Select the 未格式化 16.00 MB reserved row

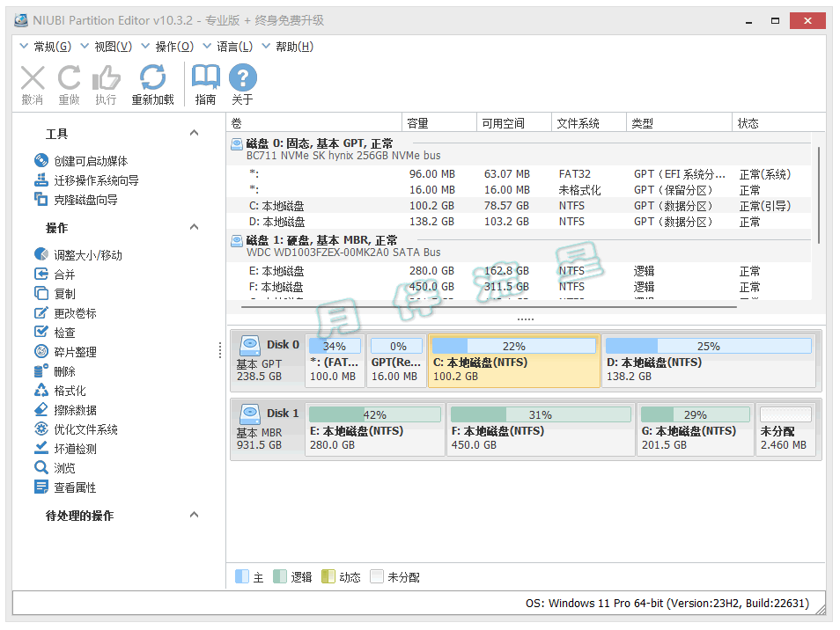[x=519, y=190]
